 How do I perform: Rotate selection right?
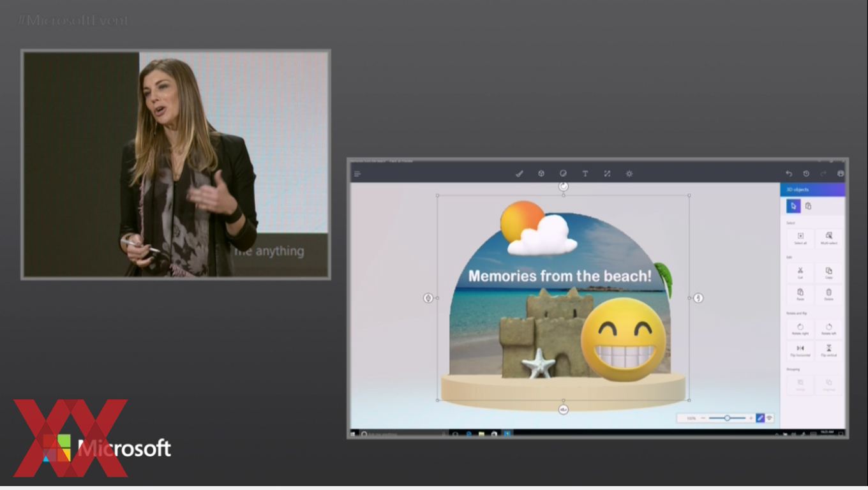[x=800, y=329]
